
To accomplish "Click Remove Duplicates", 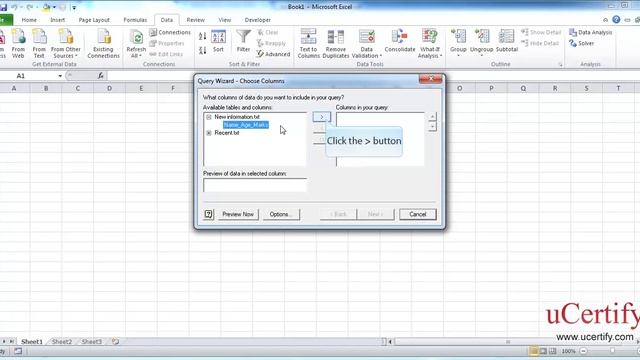I will coord(336,44).
